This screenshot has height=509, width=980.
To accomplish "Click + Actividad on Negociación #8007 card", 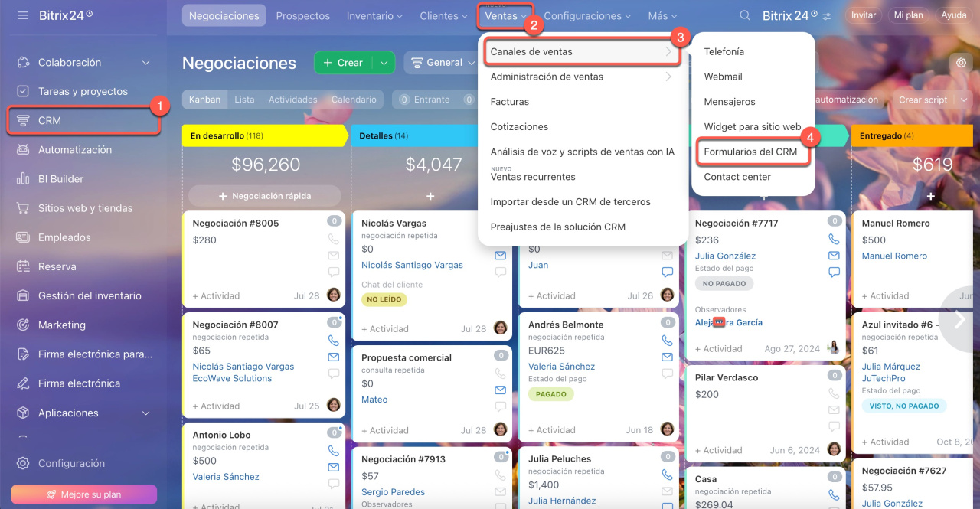I will pyautogui.click(x=216, y=406).
